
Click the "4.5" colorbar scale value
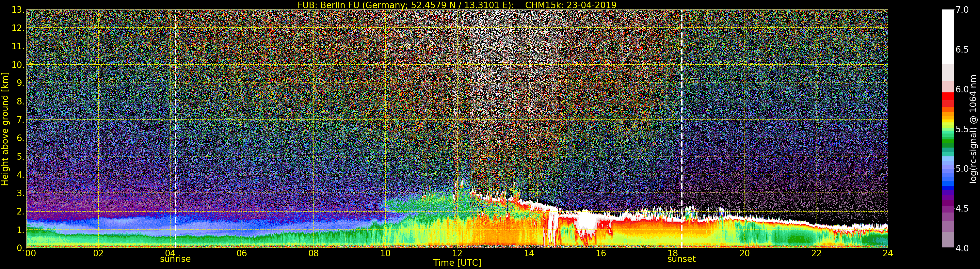coord(962,209)
